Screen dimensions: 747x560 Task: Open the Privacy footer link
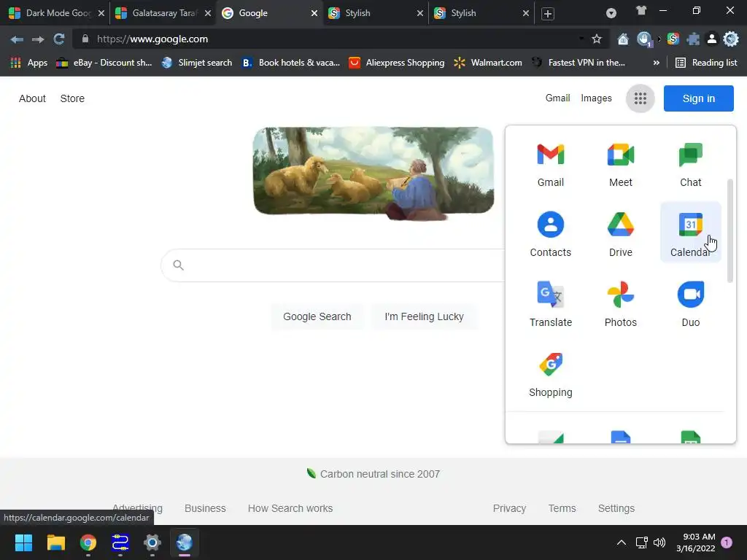click(509, 508)
